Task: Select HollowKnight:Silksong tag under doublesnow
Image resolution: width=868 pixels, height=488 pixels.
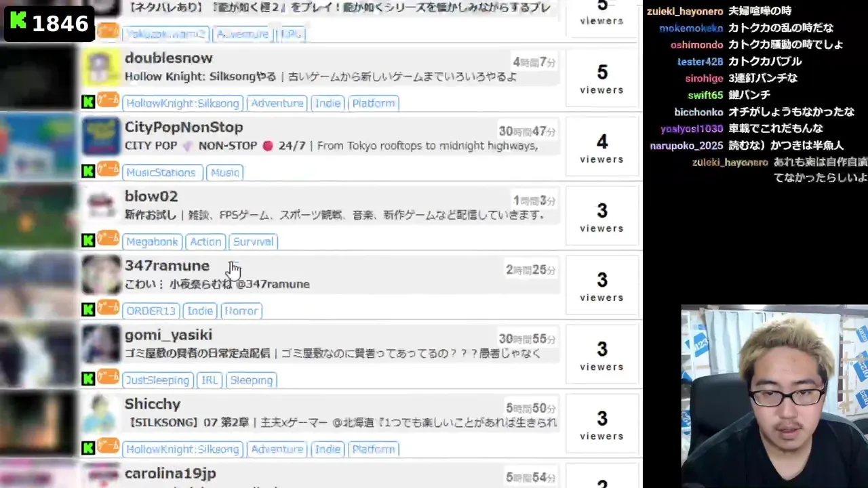Action: pyautogui.click(x=182, y=103)
